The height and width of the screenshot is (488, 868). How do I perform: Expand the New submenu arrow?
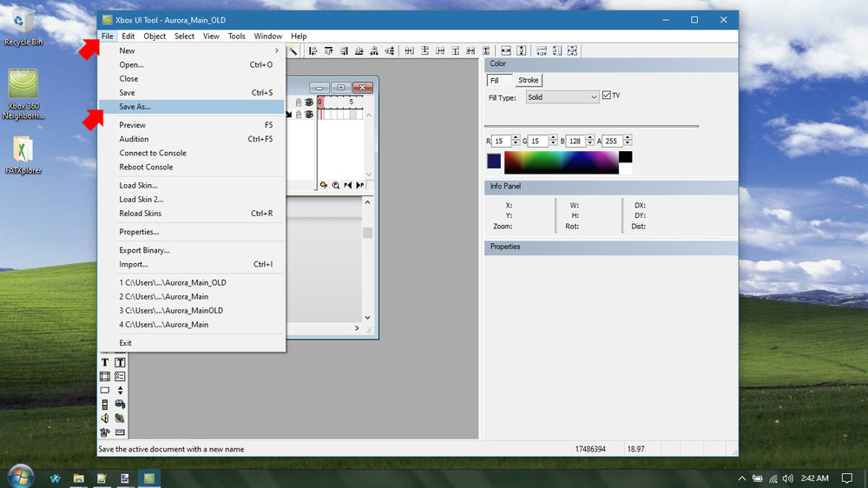pos(277,50)
